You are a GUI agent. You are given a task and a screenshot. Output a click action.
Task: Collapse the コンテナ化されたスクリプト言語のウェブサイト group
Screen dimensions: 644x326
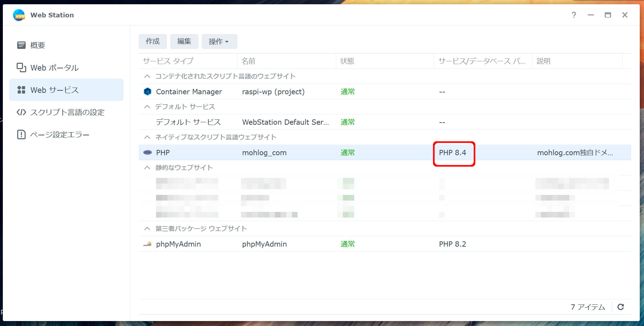coord(147,77)
